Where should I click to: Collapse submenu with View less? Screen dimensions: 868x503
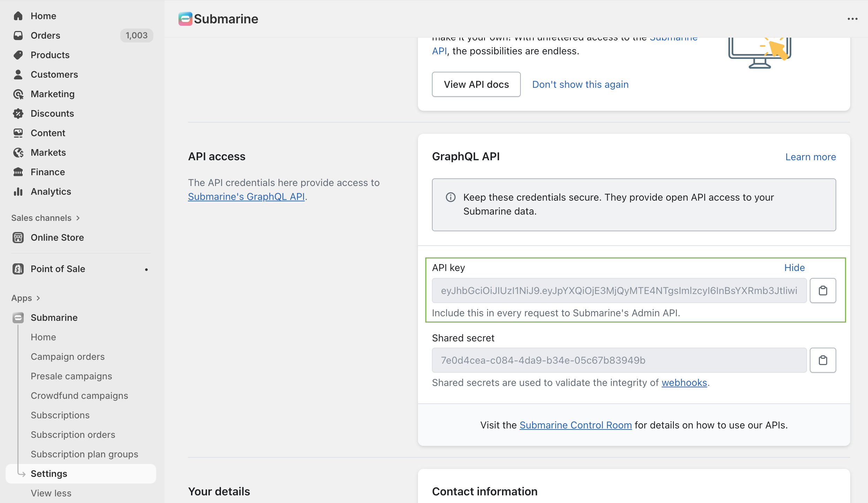(x=51, y=493)
